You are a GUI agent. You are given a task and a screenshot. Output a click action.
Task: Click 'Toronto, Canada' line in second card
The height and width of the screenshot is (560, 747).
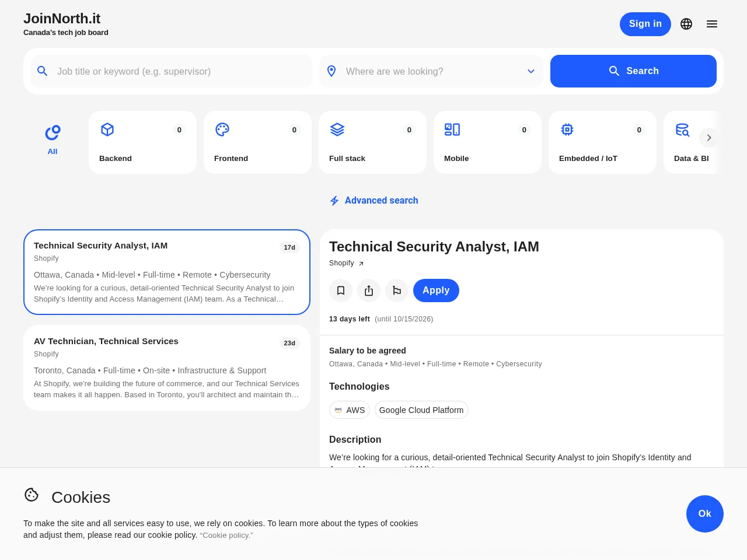click(150, 370)
